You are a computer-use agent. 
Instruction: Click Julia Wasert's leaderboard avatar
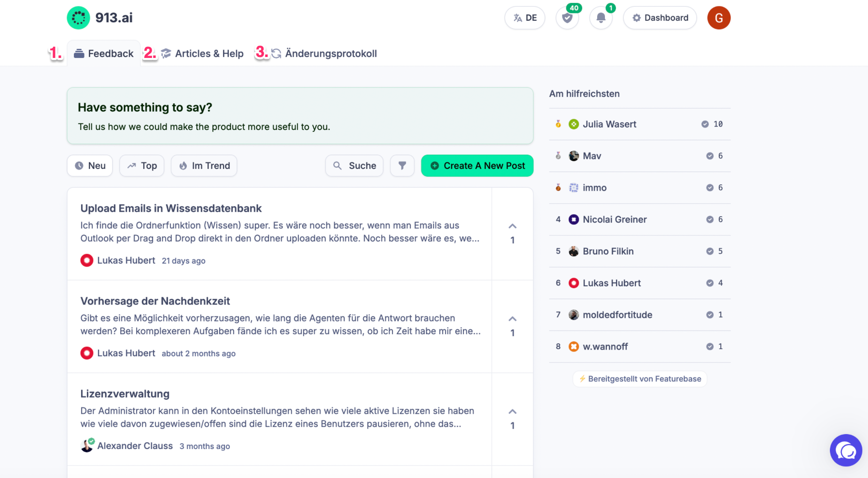pyautogui.click(x=574, y=124)
